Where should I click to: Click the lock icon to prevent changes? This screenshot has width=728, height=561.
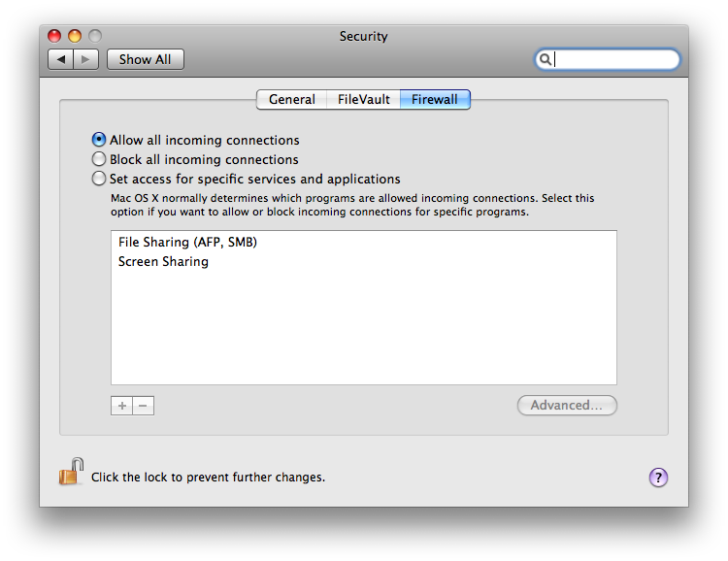71,473
